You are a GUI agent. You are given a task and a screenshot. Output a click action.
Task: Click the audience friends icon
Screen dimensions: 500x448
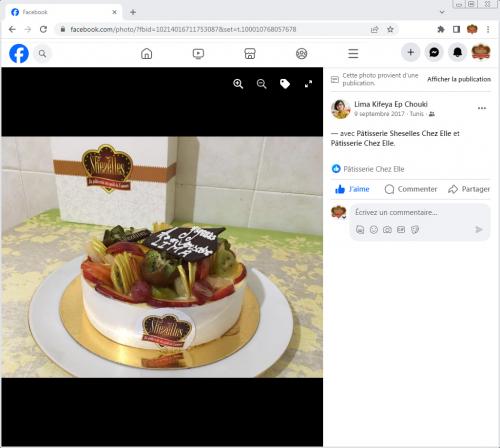coord(432,114)
